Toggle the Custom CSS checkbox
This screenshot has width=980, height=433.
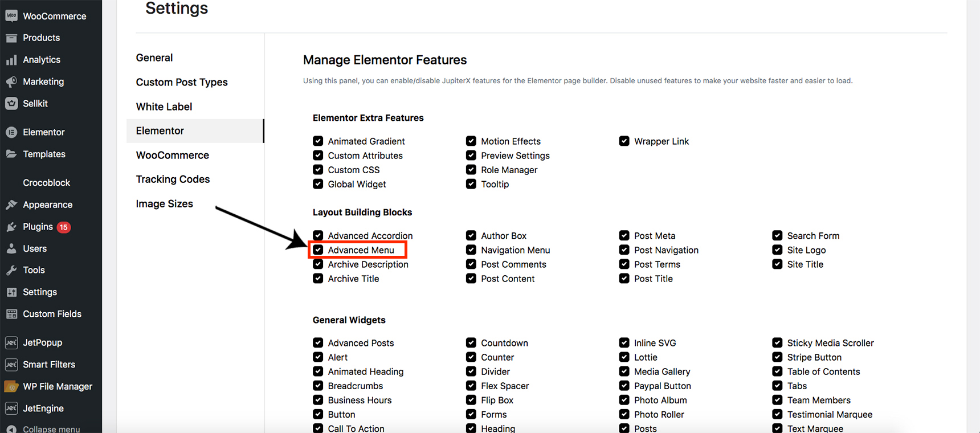click(318, 169)
